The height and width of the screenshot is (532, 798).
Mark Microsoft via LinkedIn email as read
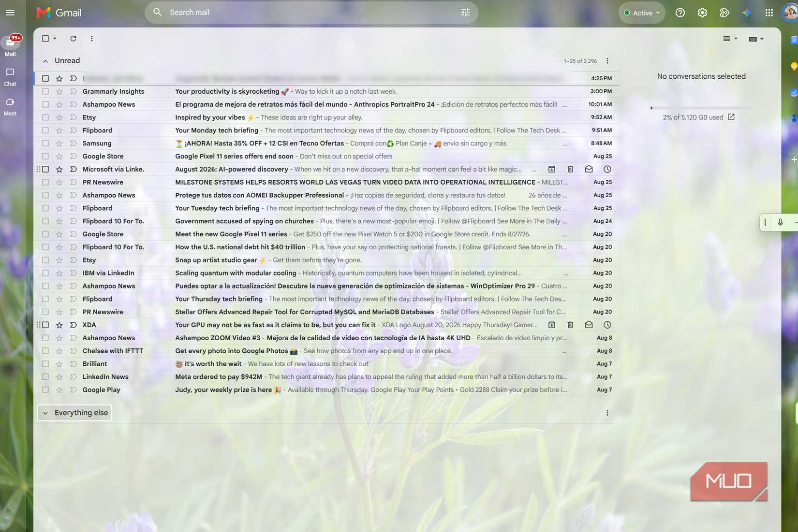point(589,170)
